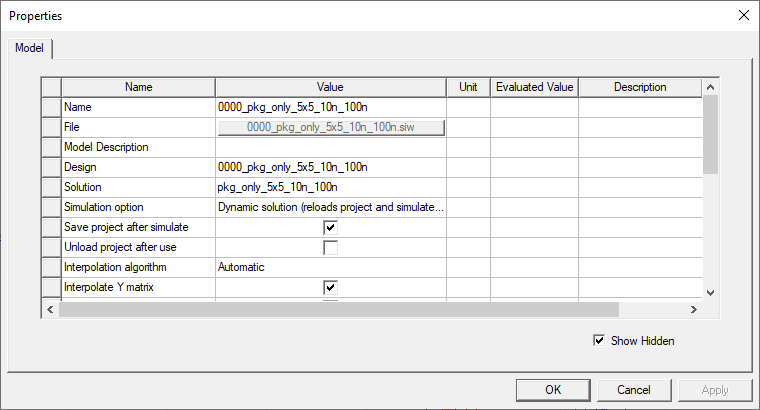Click the 0000_pkg_only .siw file button
This screenshot has width=760, height=410.
pyautogui.click(x=330, y=127)
